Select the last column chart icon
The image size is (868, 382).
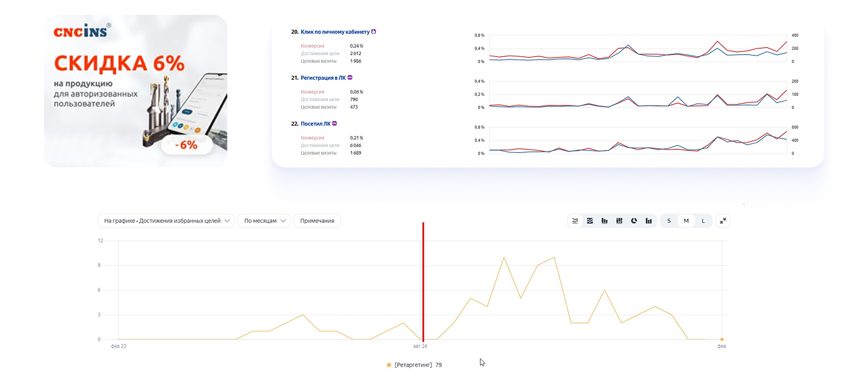tap(648, 221)
